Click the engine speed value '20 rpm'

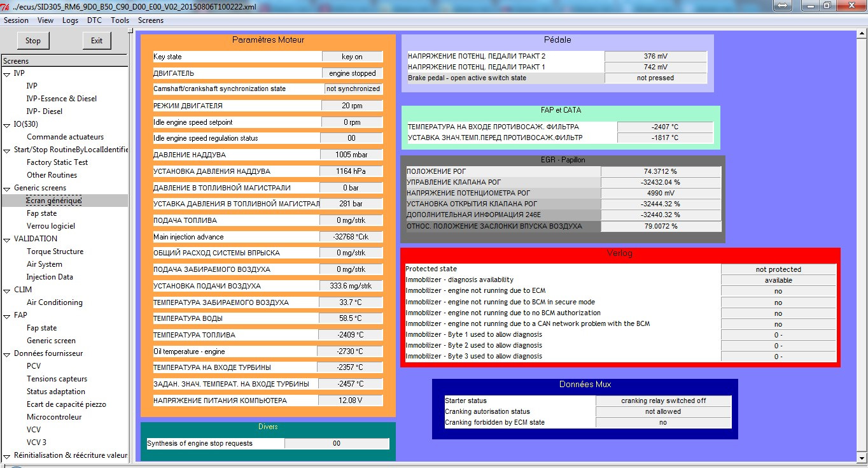351,106
